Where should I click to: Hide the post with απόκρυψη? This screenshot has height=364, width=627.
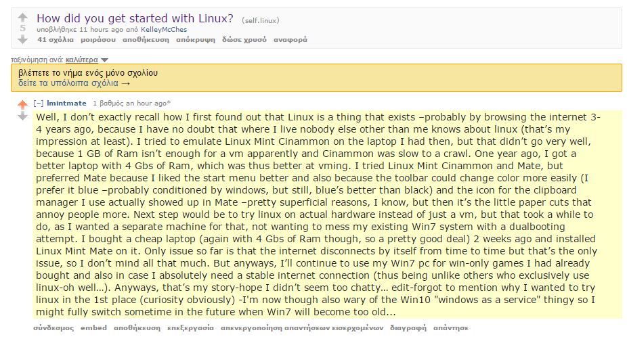point(196,39)
